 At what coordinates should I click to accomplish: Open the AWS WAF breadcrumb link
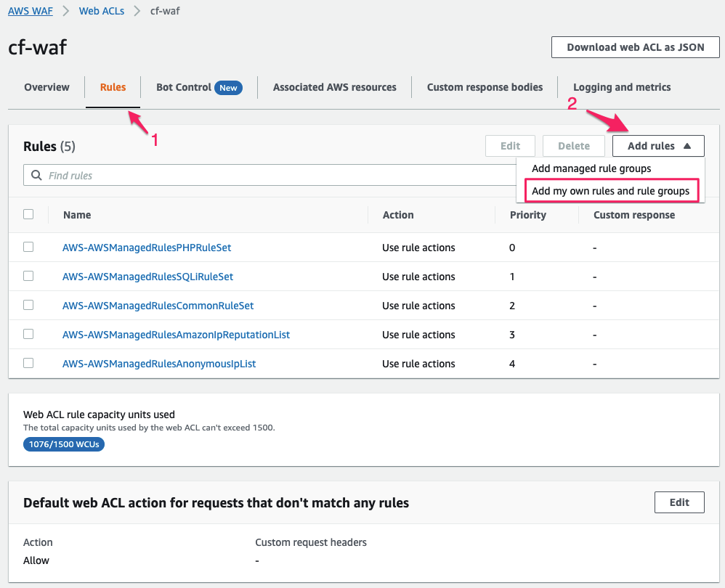31,11
